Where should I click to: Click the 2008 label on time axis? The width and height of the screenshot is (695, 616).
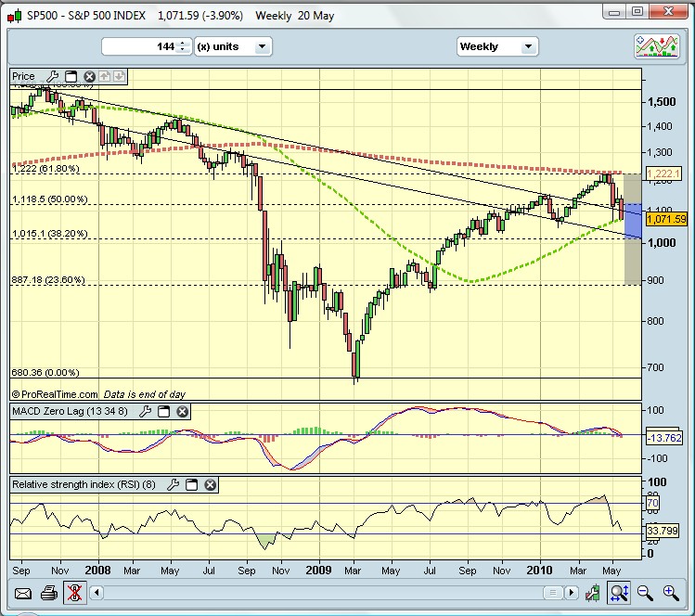tap(98, 570)
